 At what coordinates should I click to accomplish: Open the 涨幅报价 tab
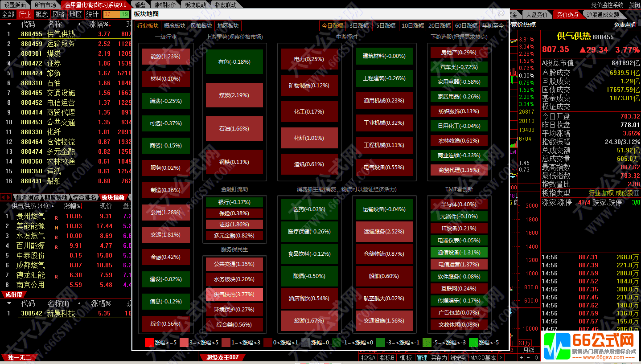[x=165, y=5]
